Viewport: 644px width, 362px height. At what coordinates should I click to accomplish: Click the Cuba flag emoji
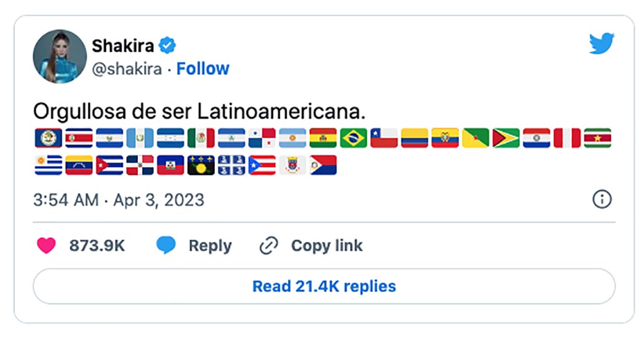(109, 166)
